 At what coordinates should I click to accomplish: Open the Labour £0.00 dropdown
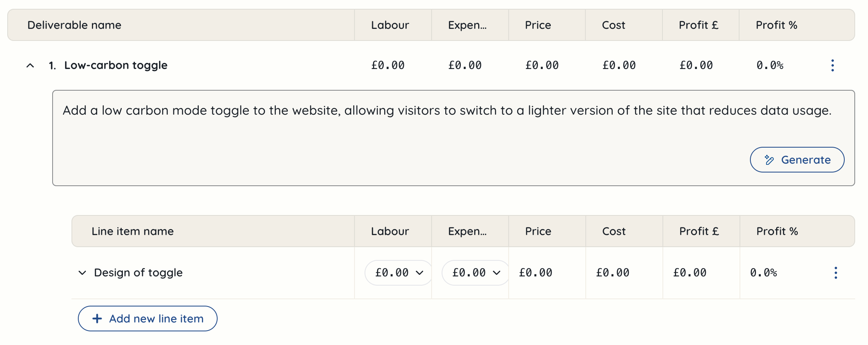pos(398,273)
